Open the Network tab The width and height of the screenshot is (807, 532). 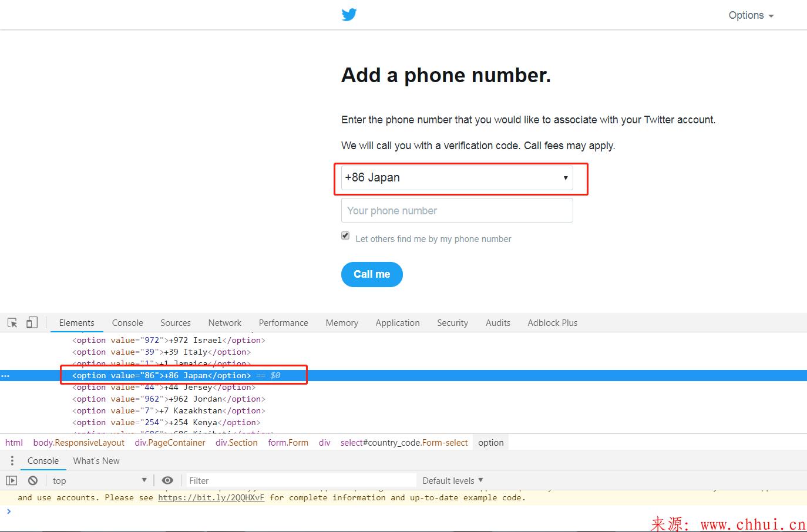(x=225, y=322)
